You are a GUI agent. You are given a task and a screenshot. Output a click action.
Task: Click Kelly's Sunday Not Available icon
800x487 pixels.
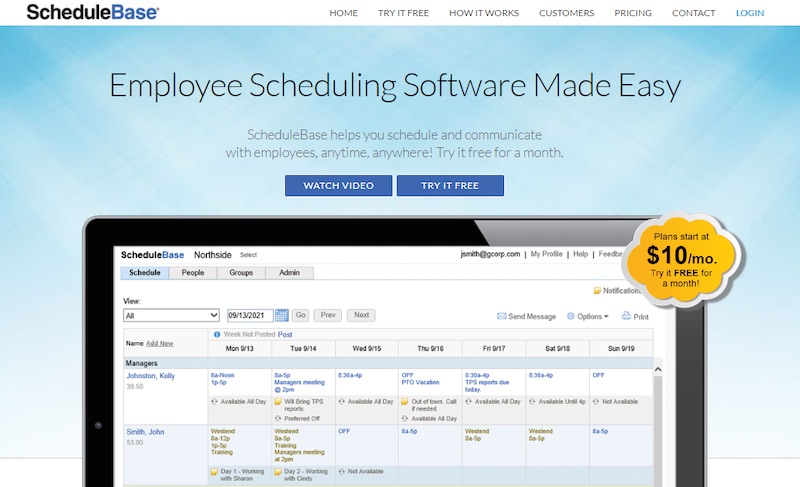596,402
